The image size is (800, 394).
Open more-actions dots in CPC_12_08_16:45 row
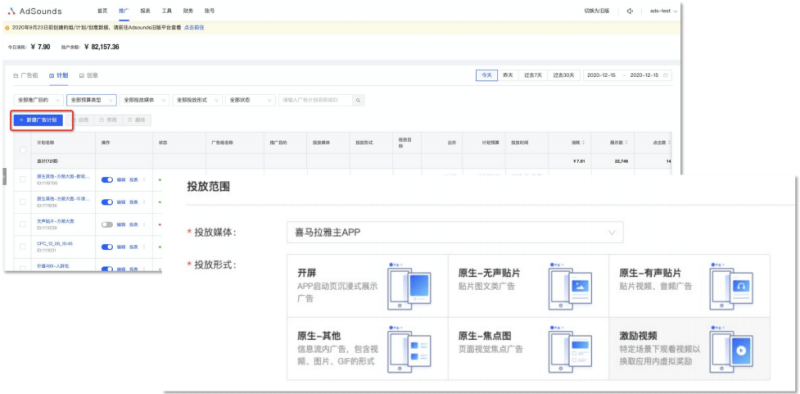point(143,247)
